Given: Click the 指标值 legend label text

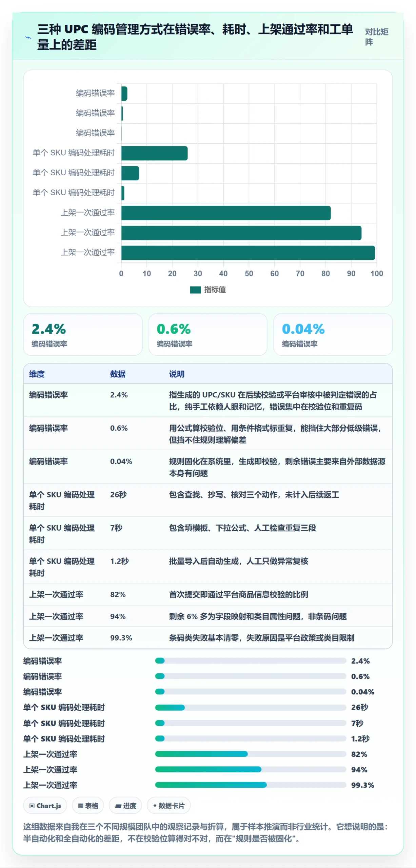Looking at the screenshot, I should pos(215,290).
